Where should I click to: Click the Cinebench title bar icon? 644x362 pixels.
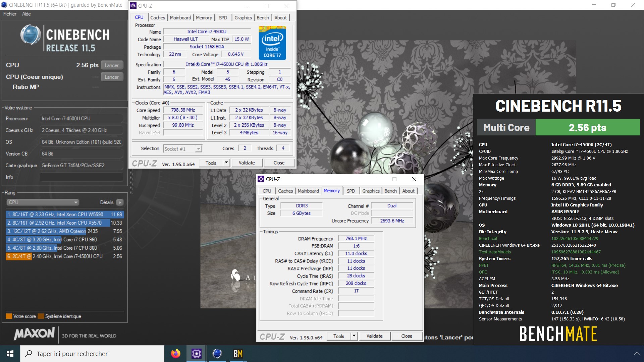click(4, 5)
